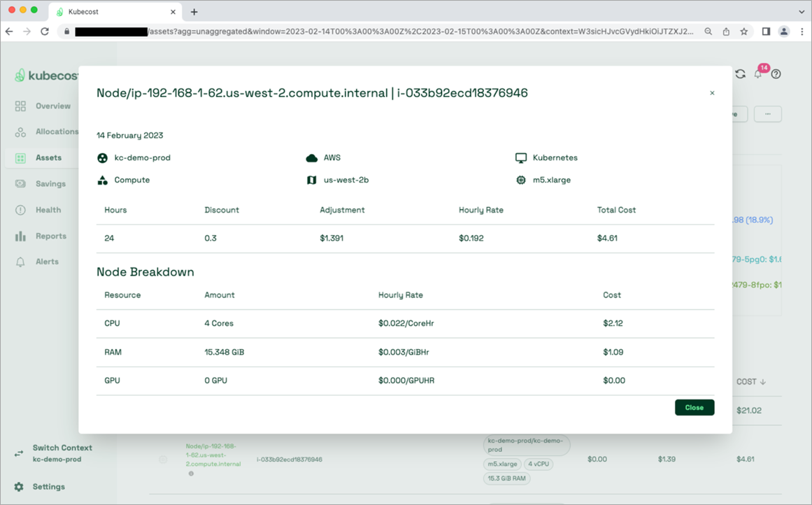812x505 pixels.
Task: Toggle the browser side panel icon
Action: pyautogui.click(x=766, y=31)
